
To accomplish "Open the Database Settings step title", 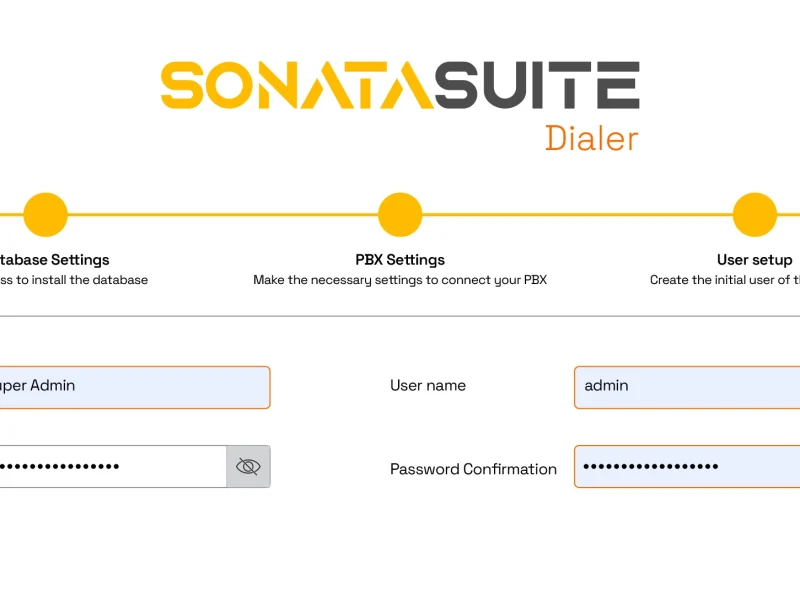I will [54, 260].
